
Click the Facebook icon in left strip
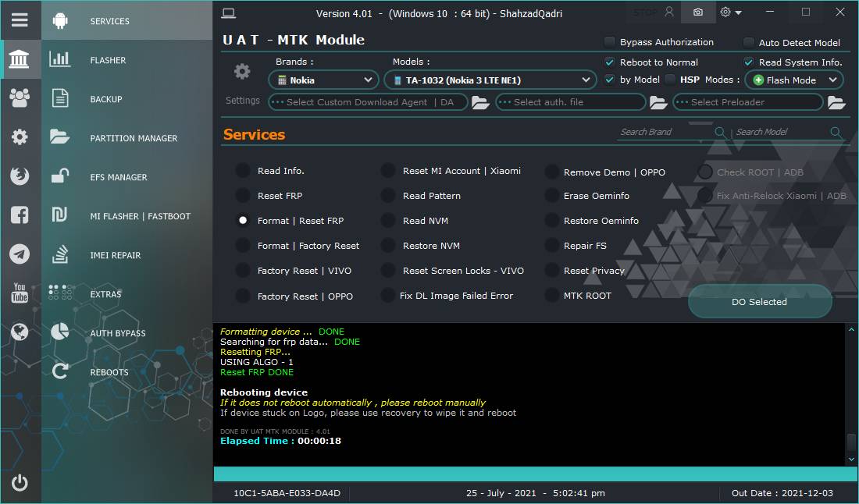tap(20, 215)
